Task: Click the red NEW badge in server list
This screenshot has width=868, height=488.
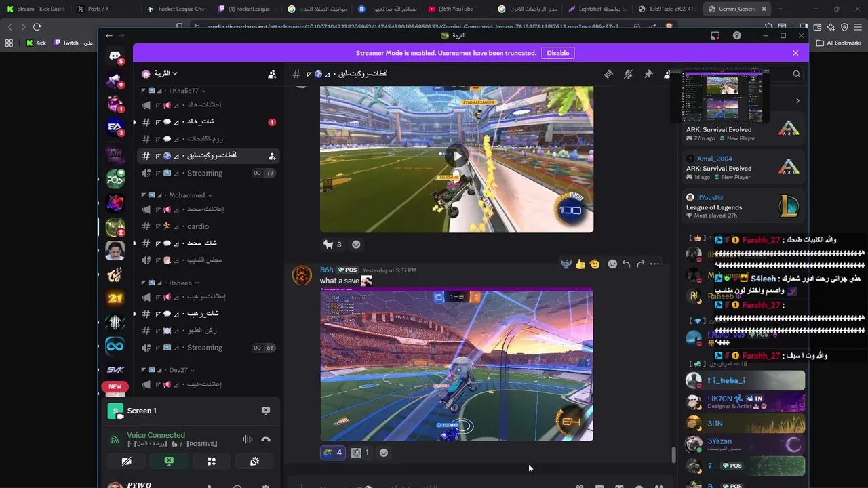Action: coord(115,386)
